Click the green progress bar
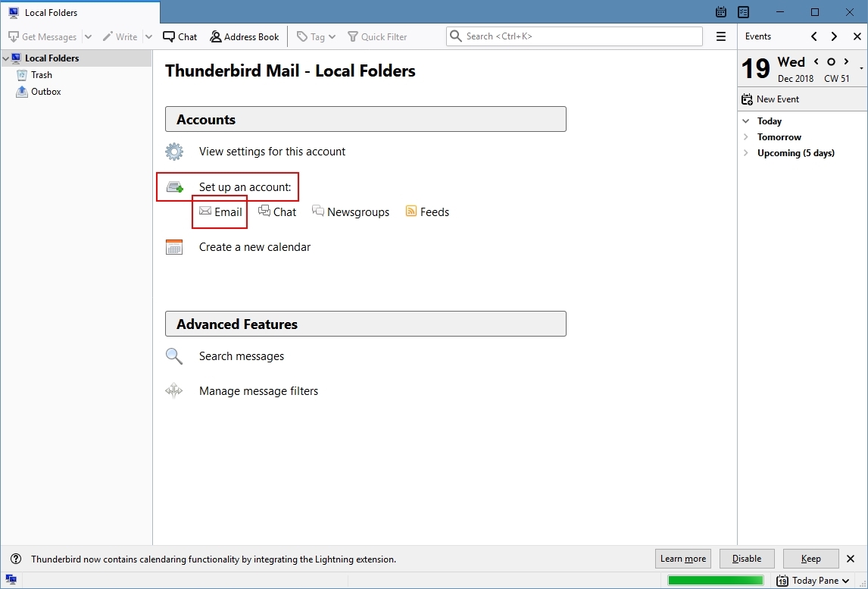This screenshot has width=868, height=589. click(x=715, y=580)
